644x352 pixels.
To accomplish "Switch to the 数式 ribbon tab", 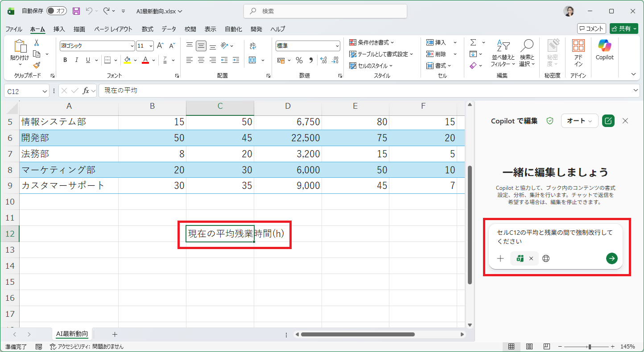I will [x=147, y=29].
